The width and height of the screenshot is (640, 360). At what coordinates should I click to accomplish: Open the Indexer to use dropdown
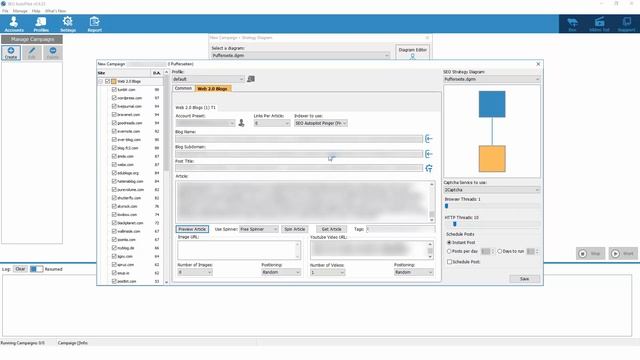pyautogui.click(x=321, y=123)
